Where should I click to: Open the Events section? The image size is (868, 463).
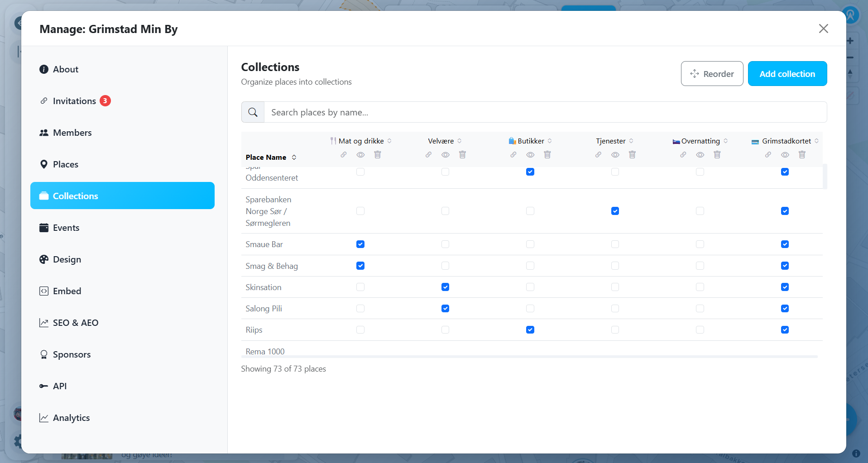click(122, 228)
